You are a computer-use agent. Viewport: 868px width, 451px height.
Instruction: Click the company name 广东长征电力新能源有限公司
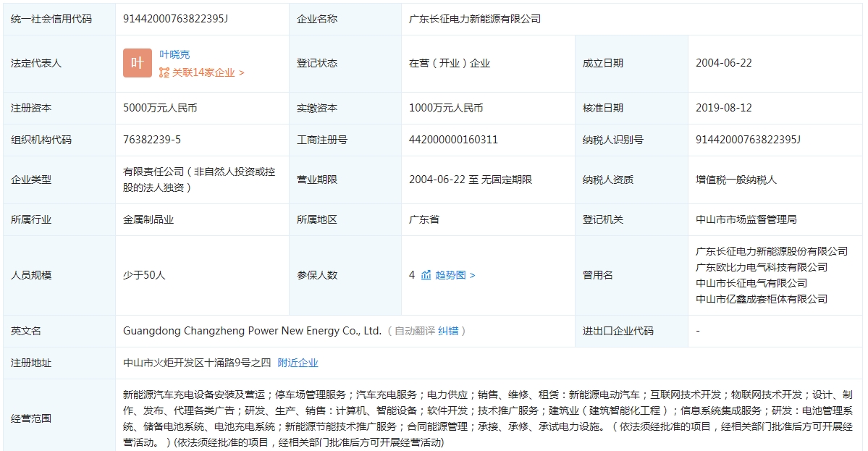[475, 19]
